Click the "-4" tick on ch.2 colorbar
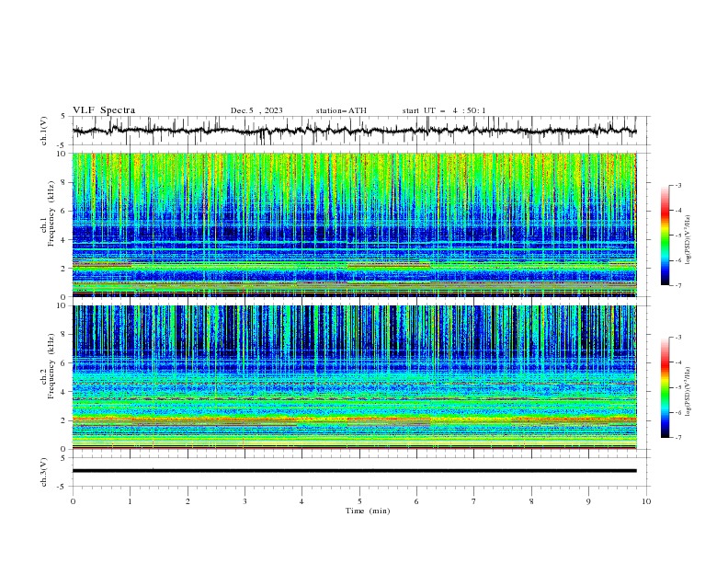Image resolution: width=728 pixels, height=563 pixels. [x=677, y=362]
